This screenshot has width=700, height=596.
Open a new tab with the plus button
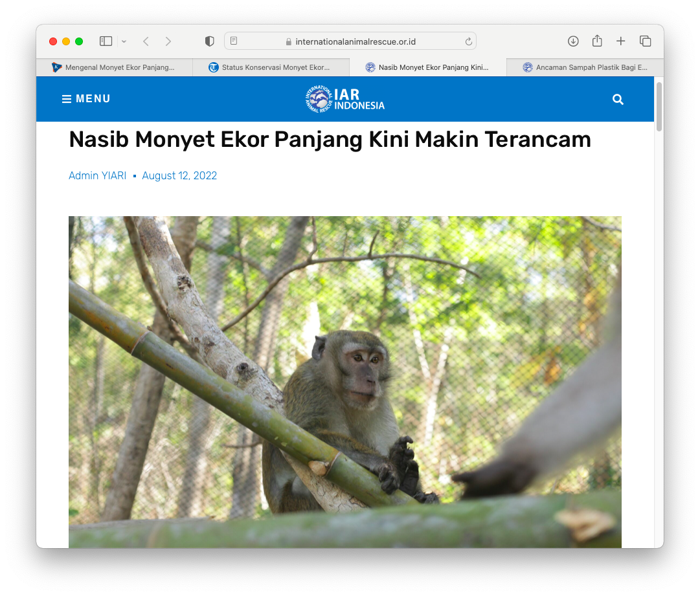click(x=620, y=40)
